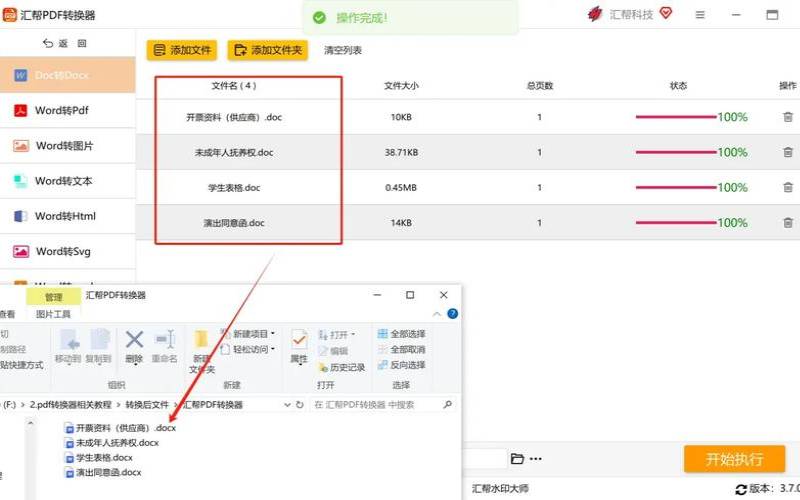
Task: Click 2.pdf转换器相关教程 in the breadcrumb
Action: pos(70,405)
